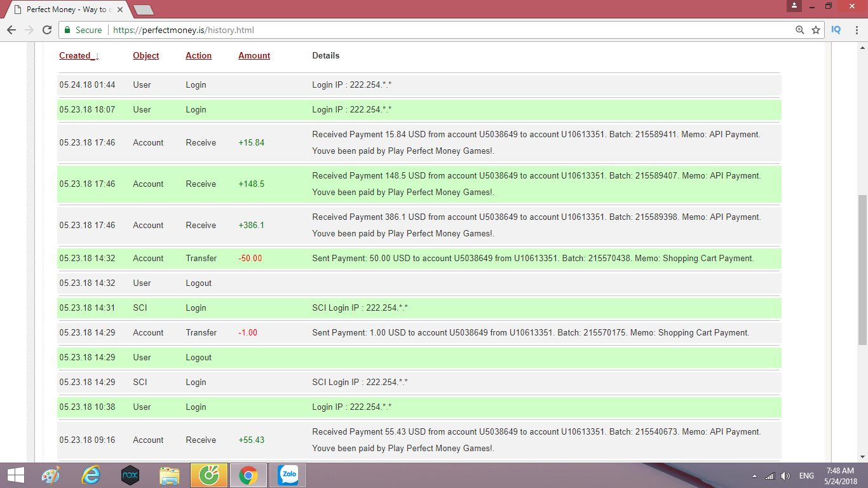The width and height of the screenshot is (868, 488).
Task: Open Internet Explorer from the taskbar
Action: click(x=91, y=475)
